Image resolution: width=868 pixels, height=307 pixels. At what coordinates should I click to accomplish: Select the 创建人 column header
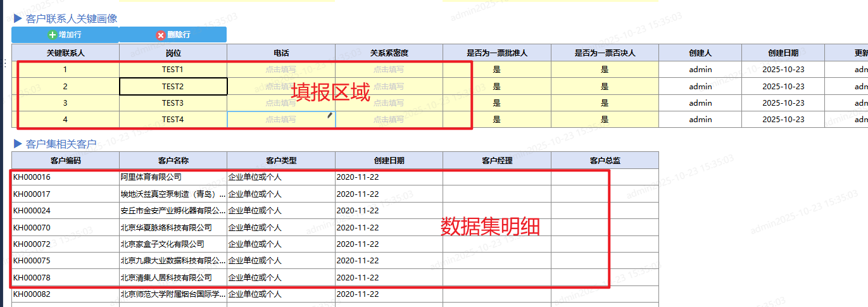click(x=701, y=53)
